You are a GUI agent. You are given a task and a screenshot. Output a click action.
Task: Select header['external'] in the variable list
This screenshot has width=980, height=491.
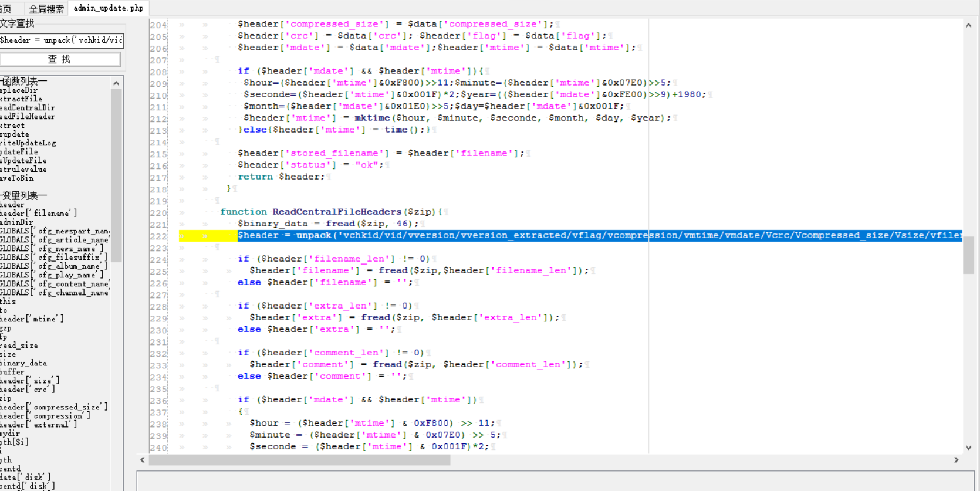(x=39, y=425)
